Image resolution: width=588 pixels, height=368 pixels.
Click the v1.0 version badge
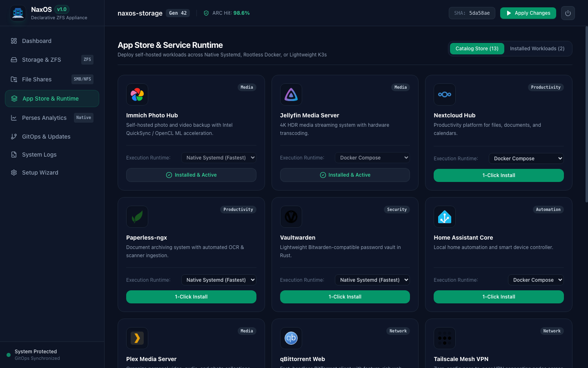62,9
